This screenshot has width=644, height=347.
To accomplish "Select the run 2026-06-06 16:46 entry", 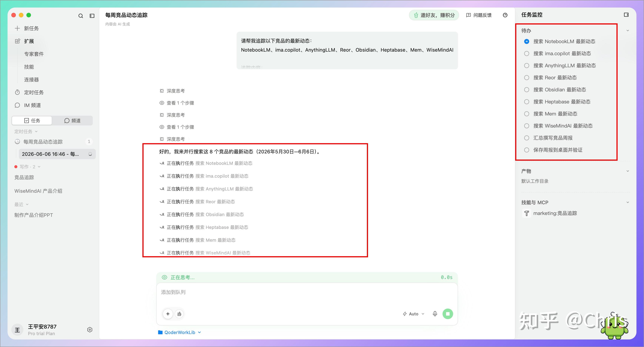I will (57, 154).
